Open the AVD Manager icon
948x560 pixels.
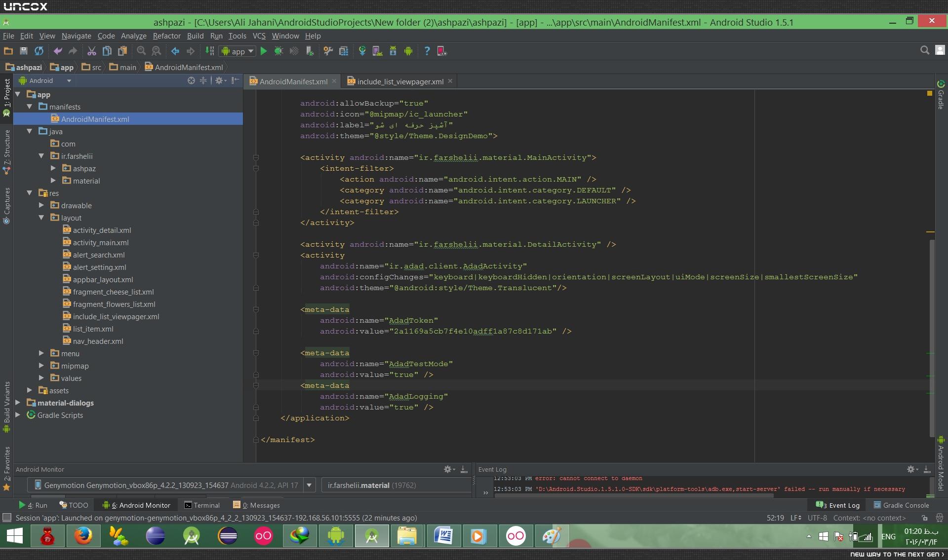pos(378,51)
